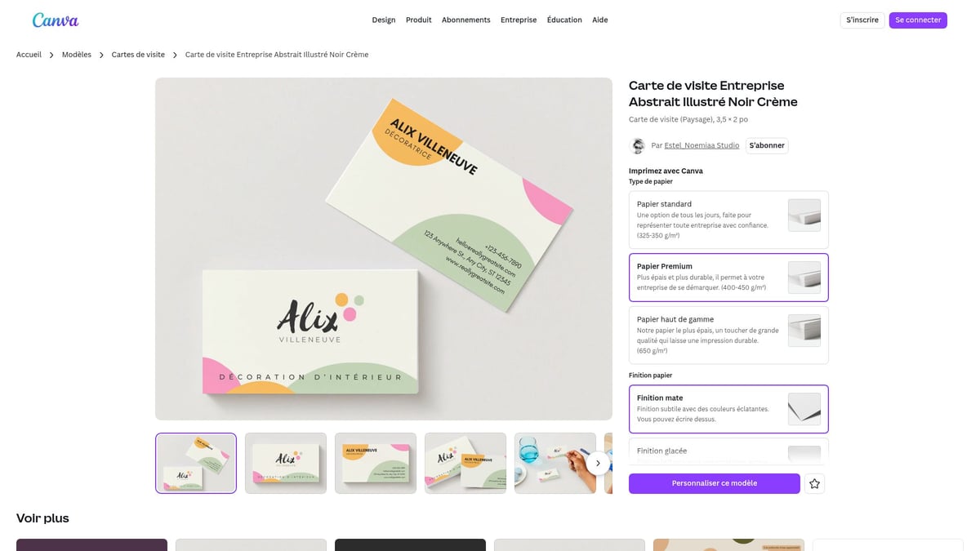Click the Estel_Noemiaa Studio avatar

638,146
